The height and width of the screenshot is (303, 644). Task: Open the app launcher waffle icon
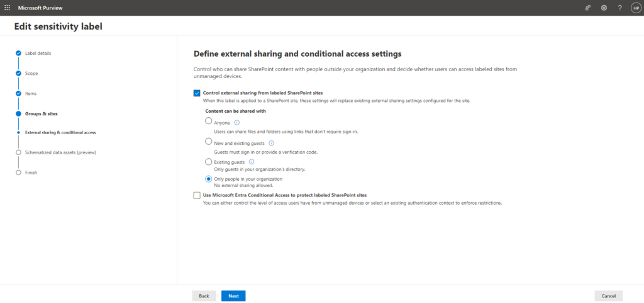click(8, 8)
